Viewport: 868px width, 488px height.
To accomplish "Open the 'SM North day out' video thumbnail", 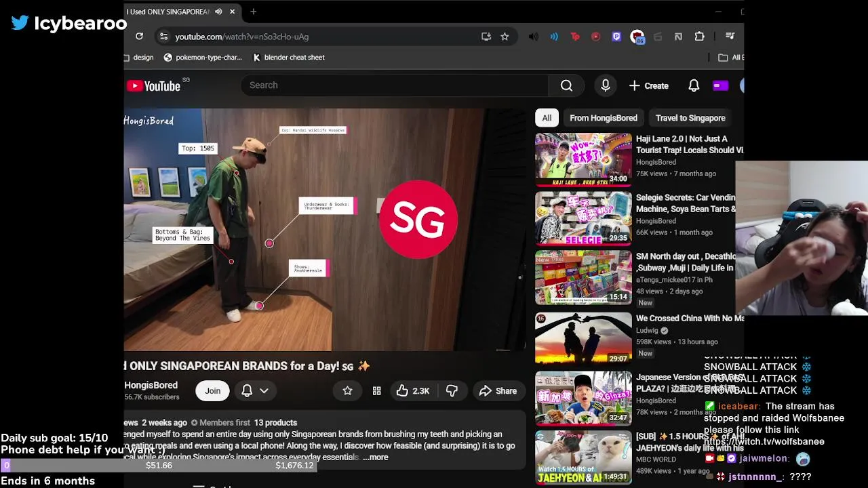I will [x=583, y=277].
